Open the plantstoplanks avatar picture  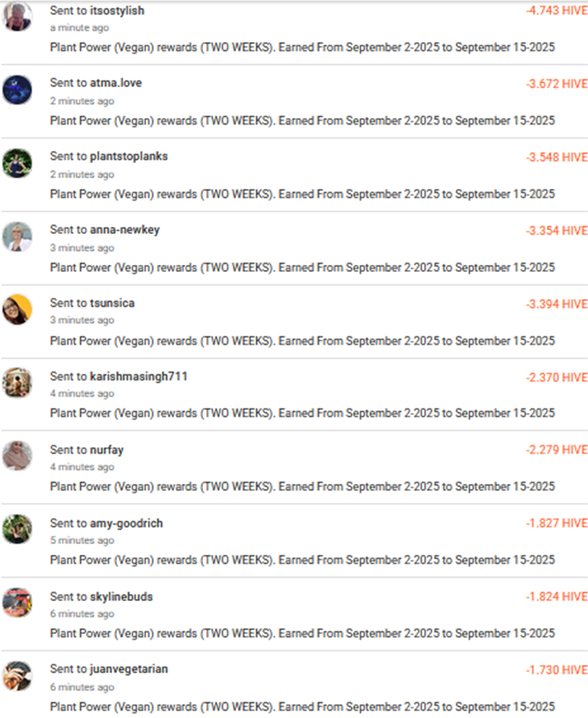click(17, 163)
